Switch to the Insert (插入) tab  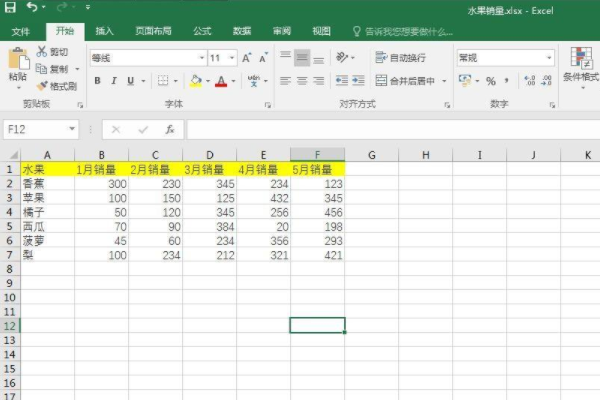[x=104, y=31]
